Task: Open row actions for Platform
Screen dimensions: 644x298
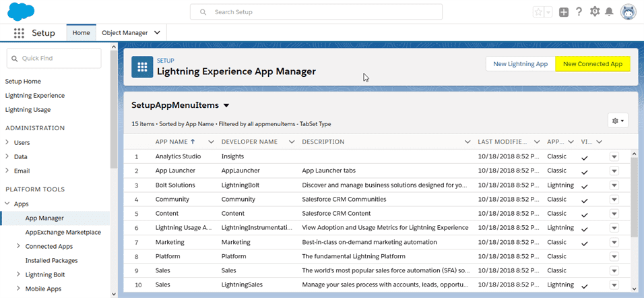Action: (x=614, y=256)
